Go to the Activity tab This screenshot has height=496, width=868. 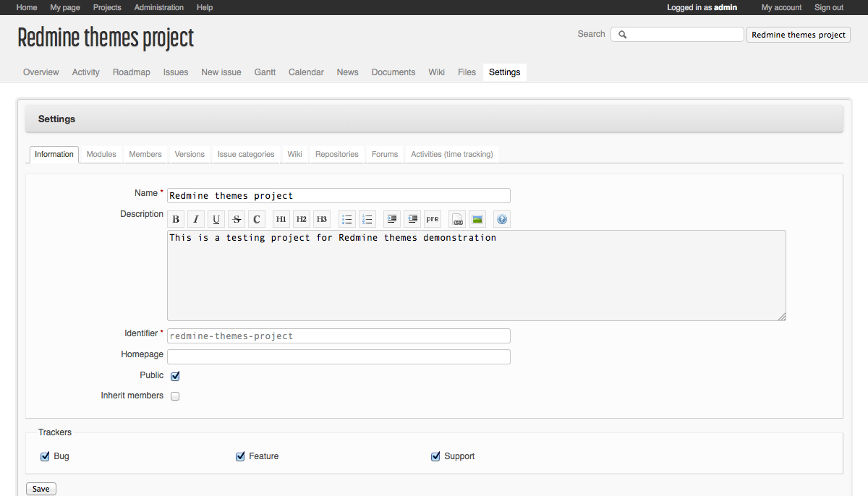(x=86, y=72)
